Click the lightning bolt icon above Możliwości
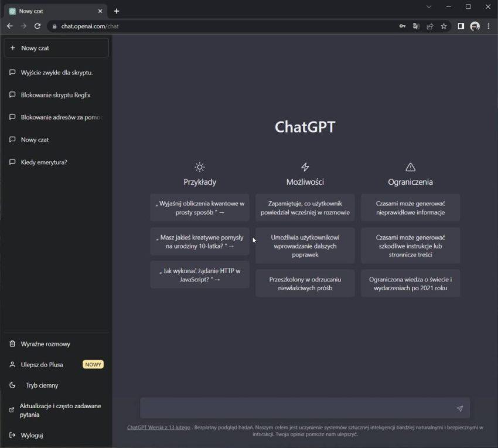 305,166
